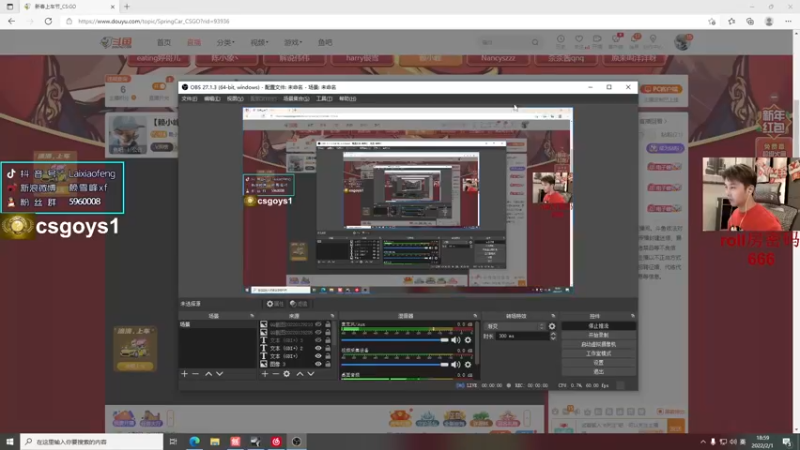This screenshot has height=450, width=800.
Task: Remove selected scene with the minus icon
Action: [x=195, y=374]
